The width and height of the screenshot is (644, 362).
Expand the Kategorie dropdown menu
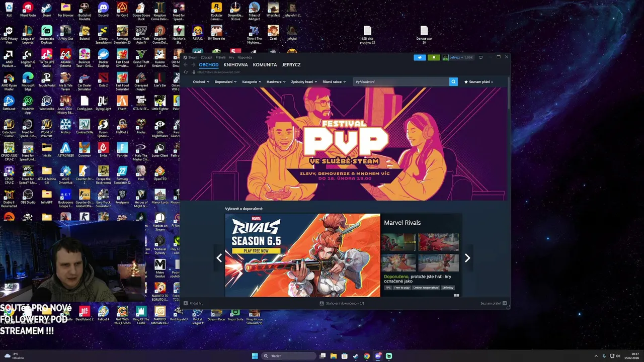coord(252,81)
